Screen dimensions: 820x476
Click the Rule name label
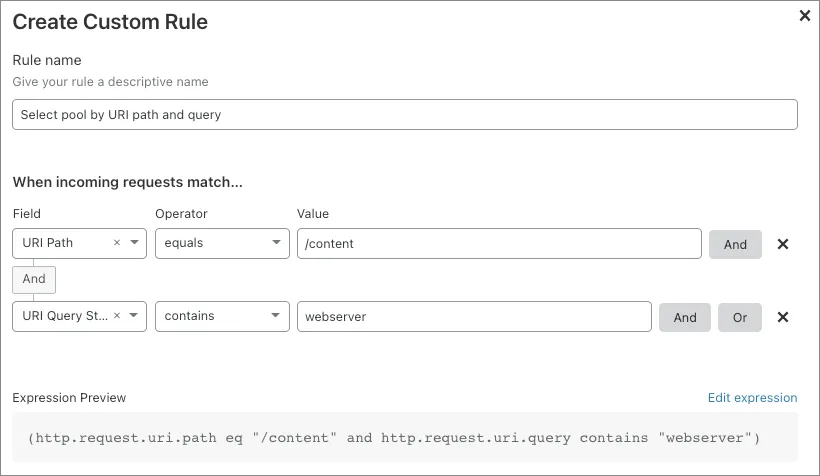pos(47,61)
